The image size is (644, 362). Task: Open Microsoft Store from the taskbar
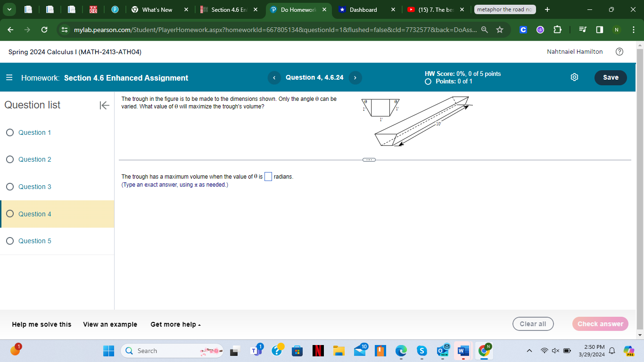(x=298, y=351)
